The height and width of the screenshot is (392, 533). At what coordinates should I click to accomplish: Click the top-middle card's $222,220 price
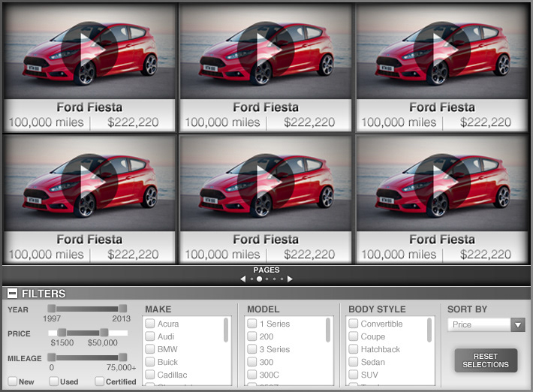[x=309, y=122]
